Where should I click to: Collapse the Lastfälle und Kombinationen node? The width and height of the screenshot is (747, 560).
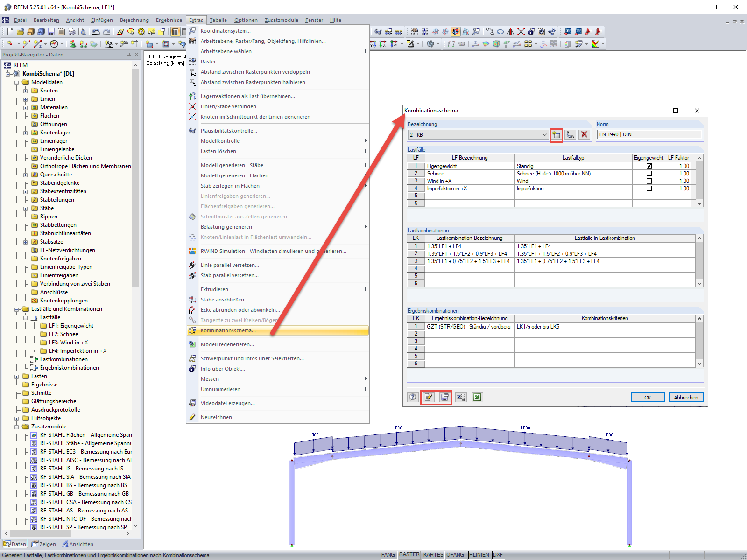point(17,309)
